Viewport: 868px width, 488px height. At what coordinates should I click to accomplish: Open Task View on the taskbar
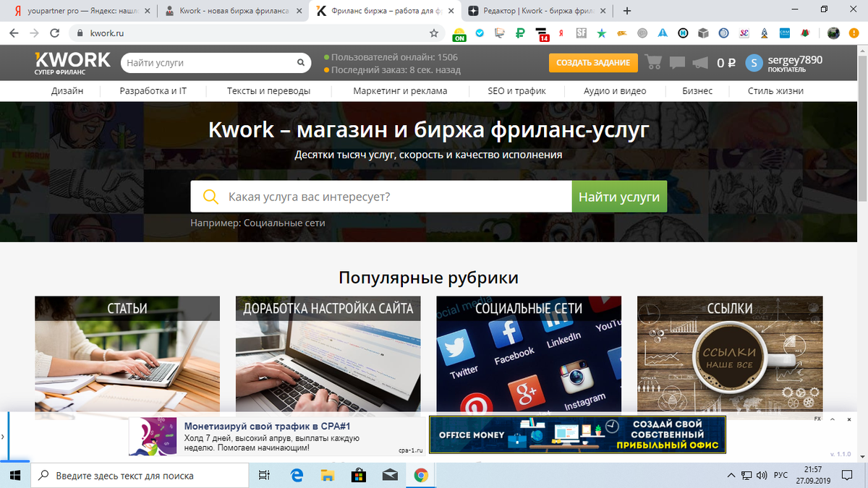tap(264, 475)
